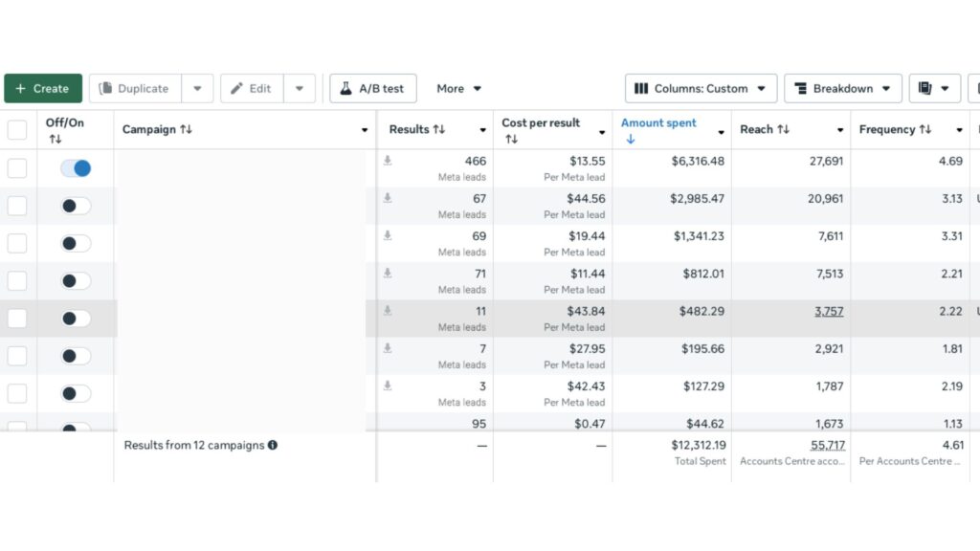Open the reports icon dropdown next to Breakdown
This screenshot has width=980, height=551.
tap(934, 89)
